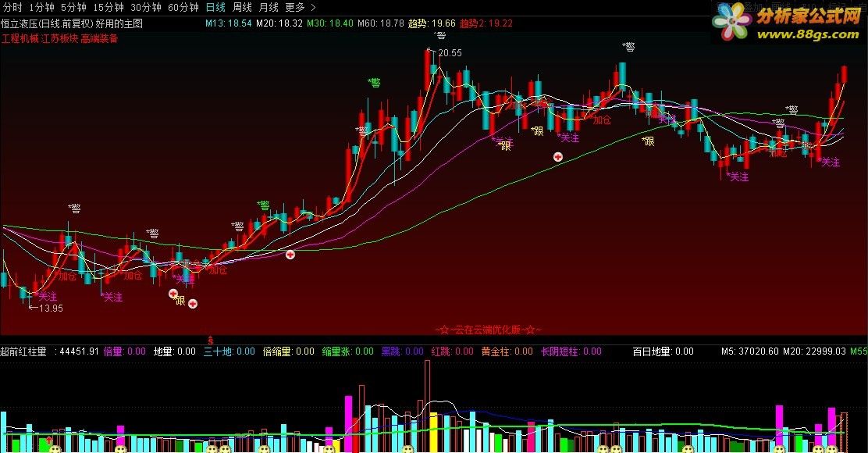
Task: Select the 1分钟 chart period
Action: [41, 7]
